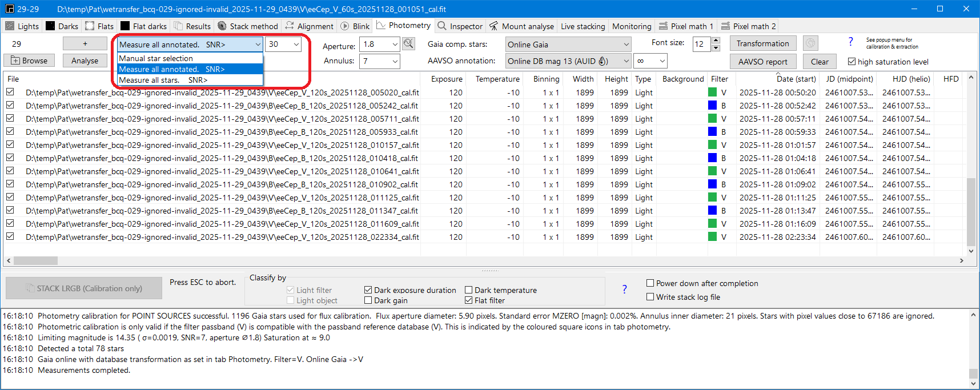The image size is (980, 390).
Task: Disable the high saturation level checkbox
Action: coord(852,62)
